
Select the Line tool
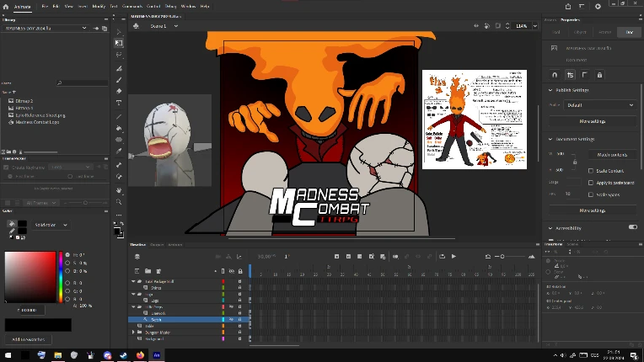(119, 117)
